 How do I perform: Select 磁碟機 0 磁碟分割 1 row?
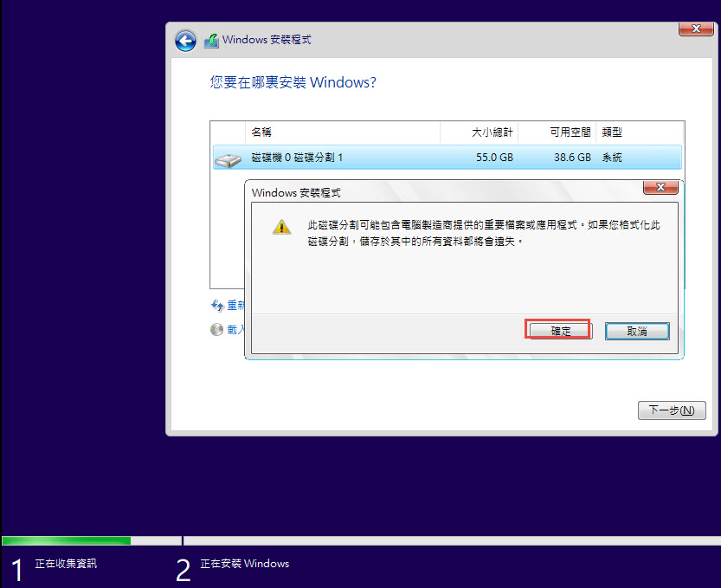(x=447, y=158)
